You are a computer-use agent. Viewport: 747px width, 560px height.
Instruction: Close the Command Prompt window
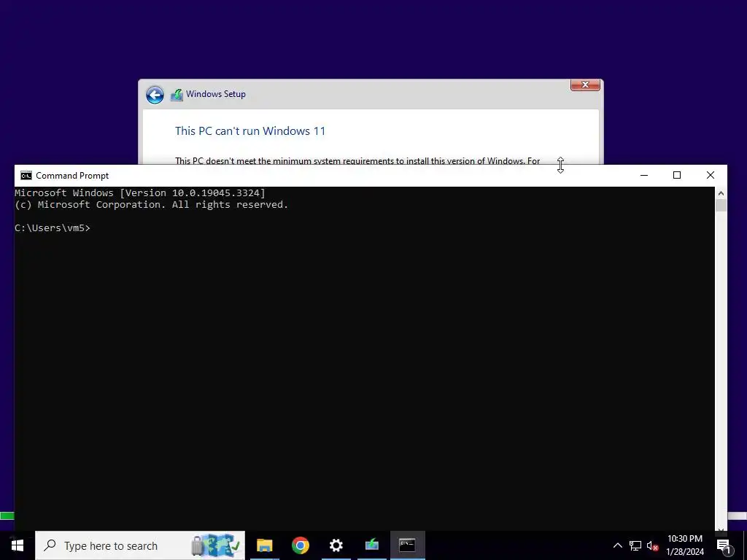coord(711,175)
